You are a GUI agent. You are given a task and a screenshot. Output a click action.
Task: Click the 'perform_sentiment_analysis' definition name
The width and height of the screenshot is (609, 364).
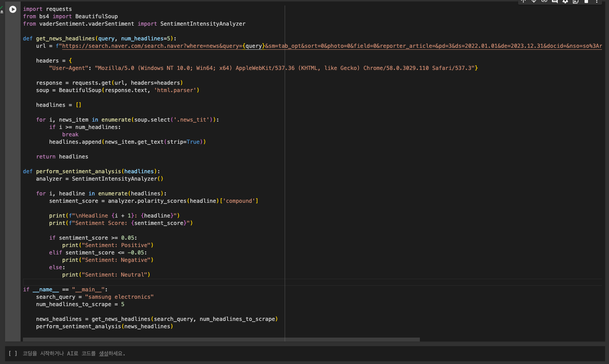[78, 171]
